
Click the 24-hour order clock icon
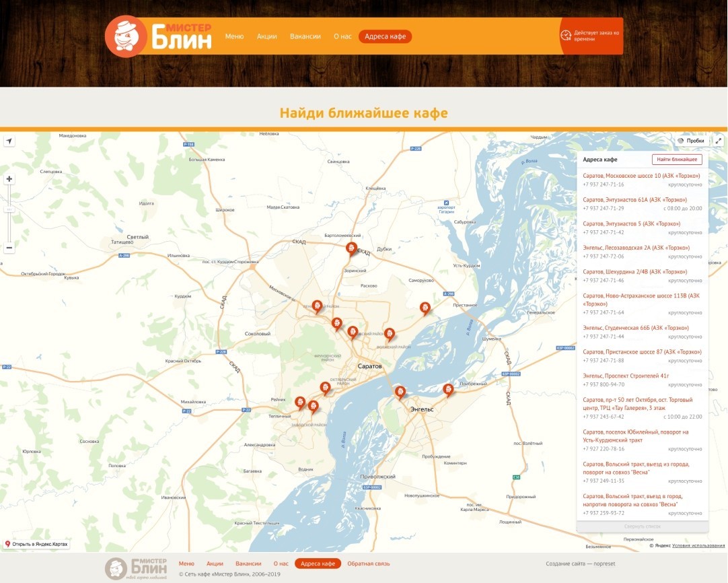[x=566, y=35]
